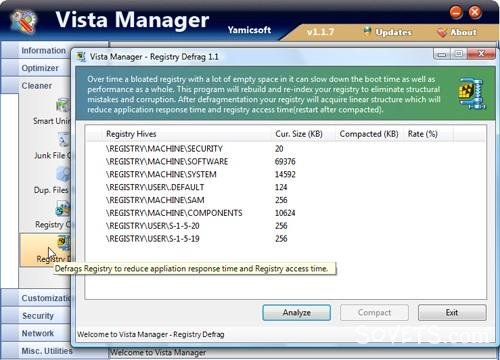Sort by Cur. Size (KB) column header
The width and height of the screenshot is (500, 360).
tap(304, 134)
